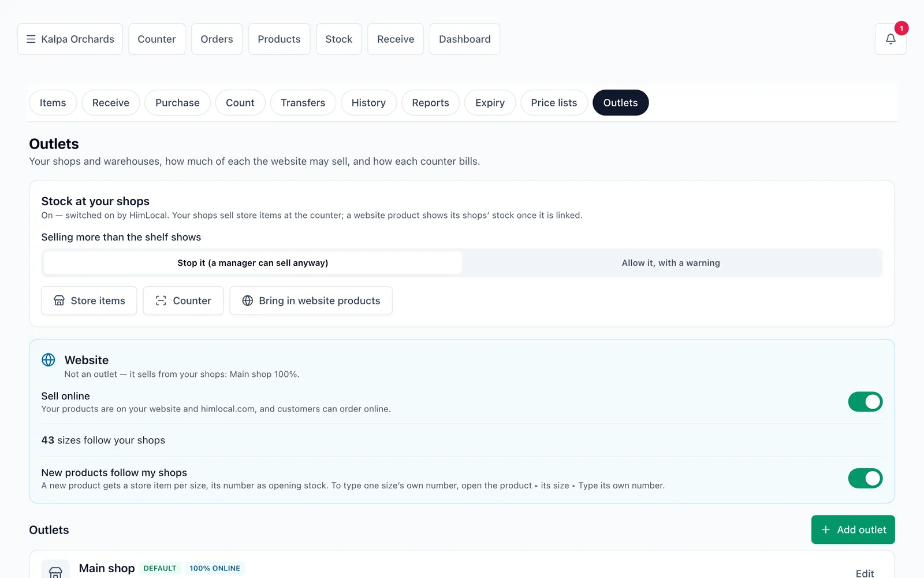
Task: Click the 100% ONLINE badge
Action: click(x=215, y=568)
